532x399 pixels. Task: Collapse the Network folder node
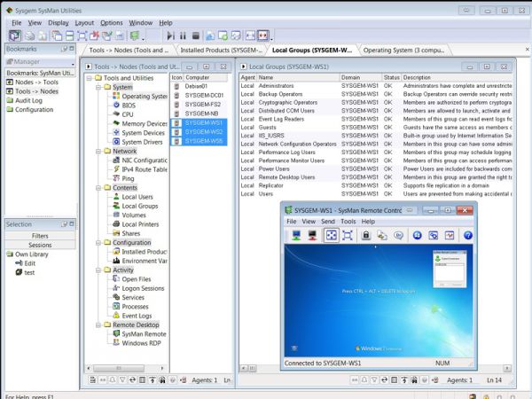point(98,152)
